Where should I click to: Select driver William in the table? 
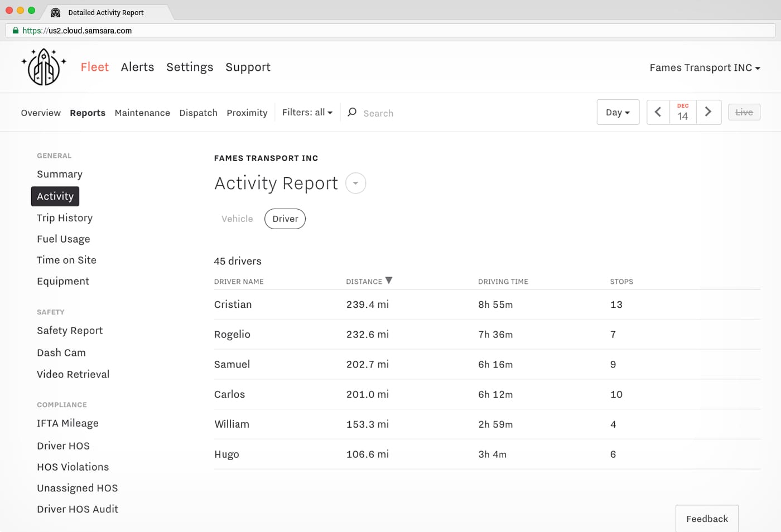tap(232, 424)
